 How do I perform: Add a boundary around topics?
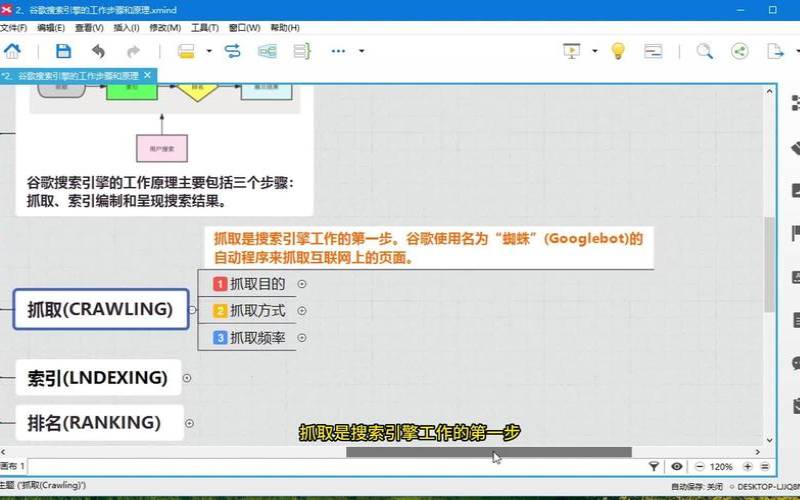(x=267, y=51)
